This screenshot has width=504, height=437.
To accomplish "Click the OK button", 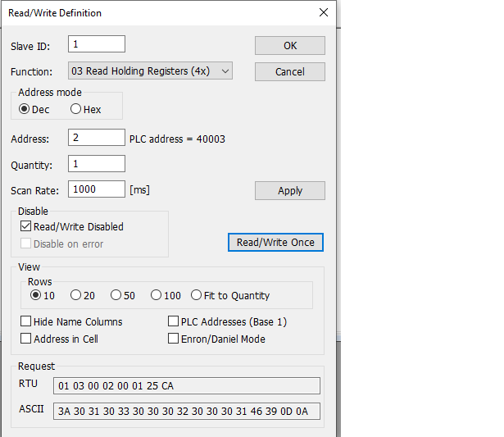I will (x=289, y=46).
